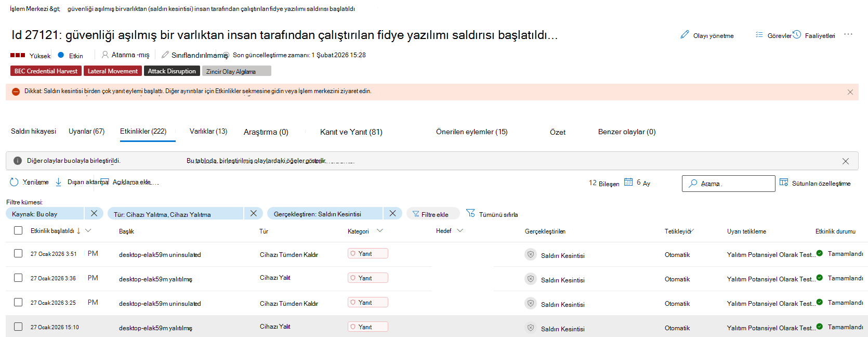Click the Olayı yönetme button label
The height and width of the screenshot is (337, 868).
(713, 36)
